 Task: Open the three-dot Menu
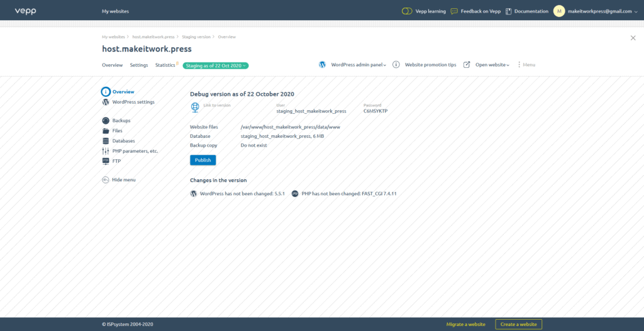(526, 65)
